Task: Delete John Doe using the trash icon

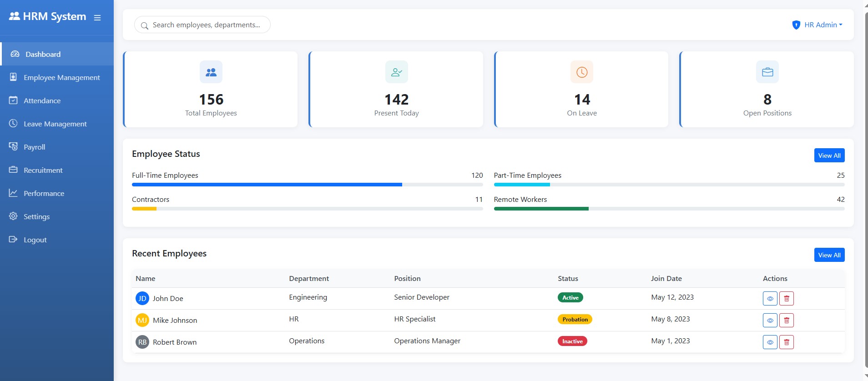Action: [787, 299]
